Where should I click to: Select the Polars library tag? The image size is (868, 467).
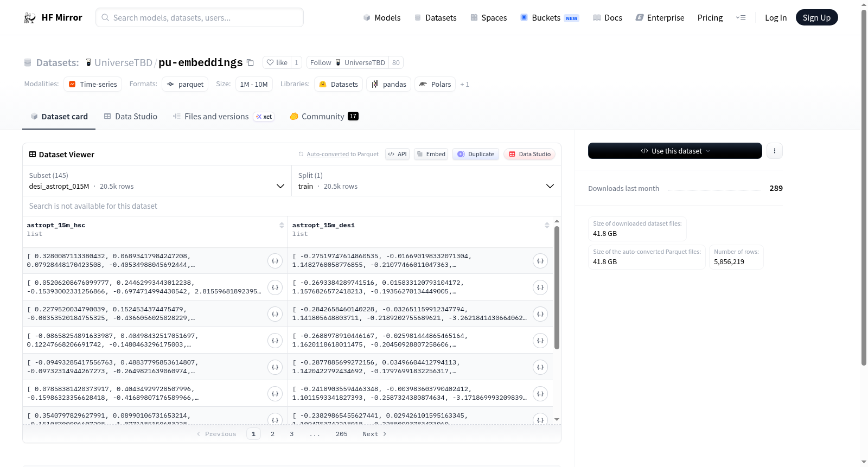click(x=435, y=84)
